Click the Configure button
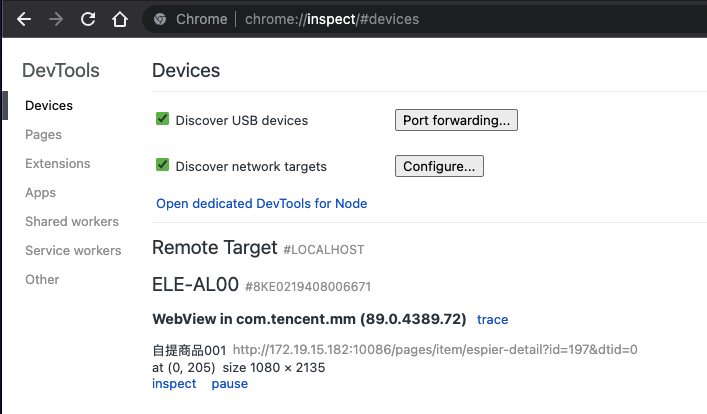This screenshot has width=707, height=414. [439, 166]
